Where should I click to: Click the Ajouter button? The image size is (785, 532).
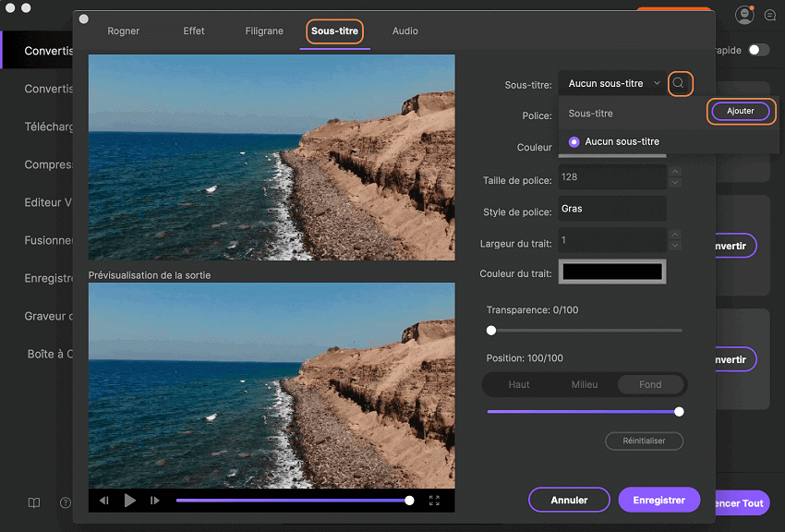[x=741, y=111]
